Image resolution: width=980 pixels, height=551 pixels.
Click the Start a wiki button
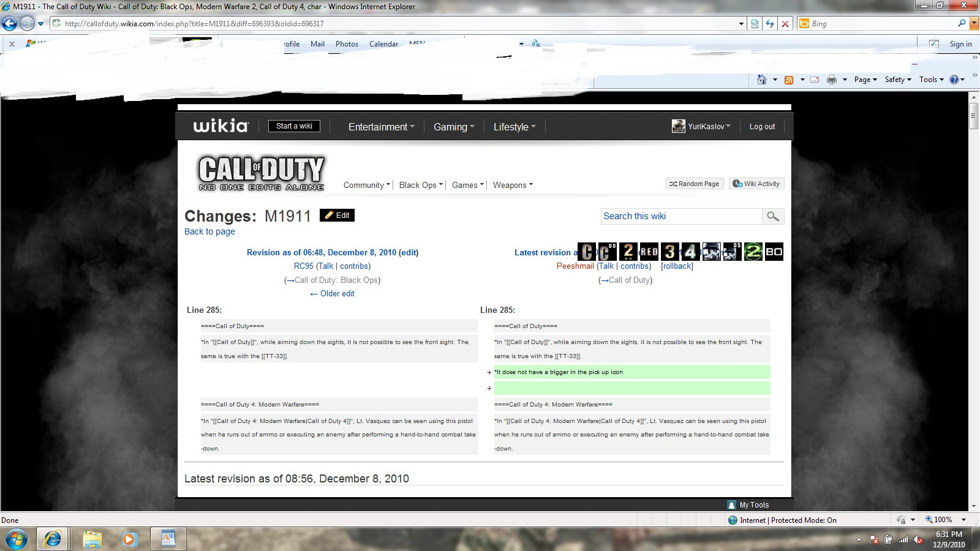click(294, 126)
